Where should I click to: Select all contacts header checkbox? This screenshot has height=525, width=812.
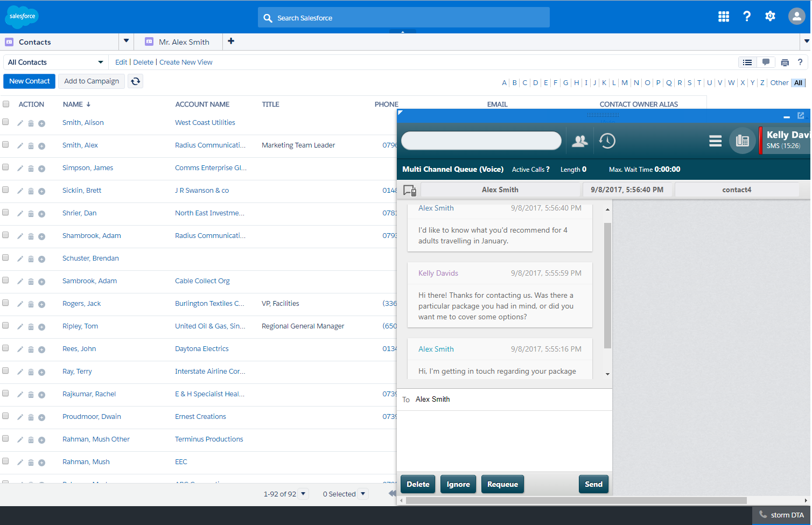click(6, 104)
